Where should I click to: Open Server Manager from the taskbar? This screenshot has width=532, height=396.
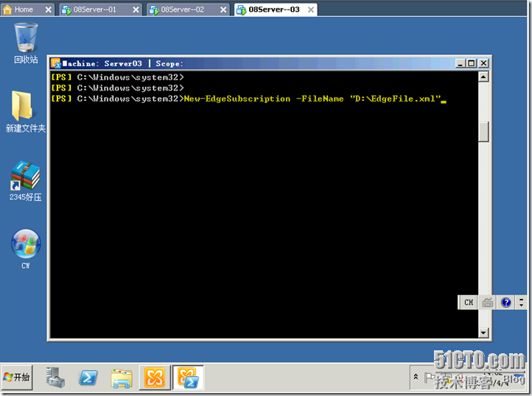(55, 378)
